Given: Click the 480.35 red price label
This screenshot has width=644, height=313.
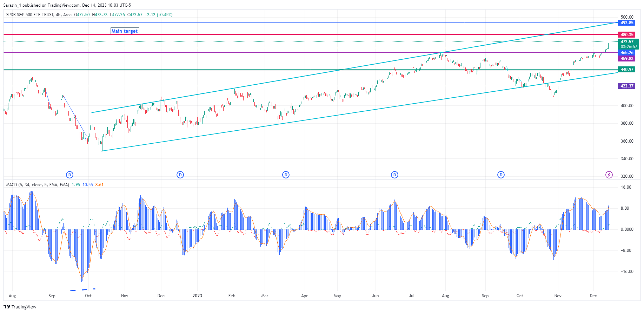Looking at the screenshot, I should tap(627, 35).
